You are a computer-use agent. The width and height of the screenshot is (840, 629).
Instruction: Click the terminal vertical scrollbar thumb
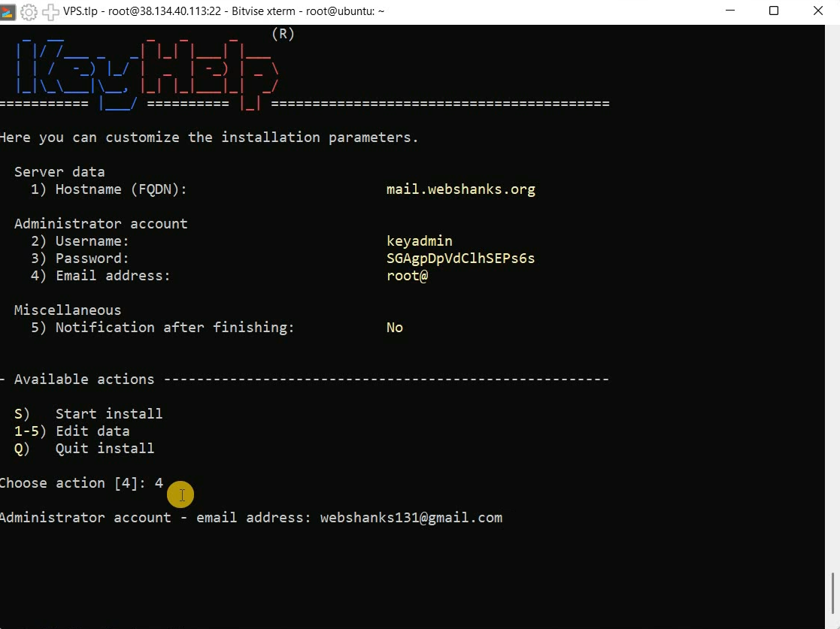(832, 593)
